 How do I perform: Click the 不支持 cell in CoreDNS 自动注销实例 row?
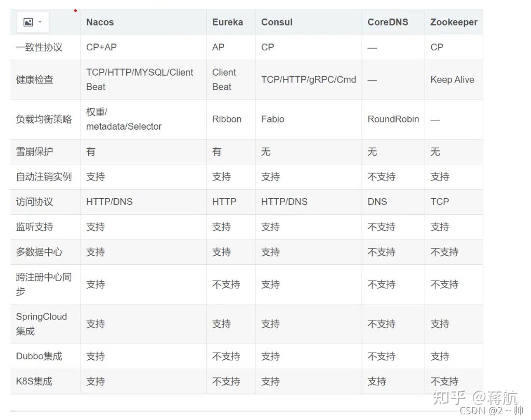382,176
